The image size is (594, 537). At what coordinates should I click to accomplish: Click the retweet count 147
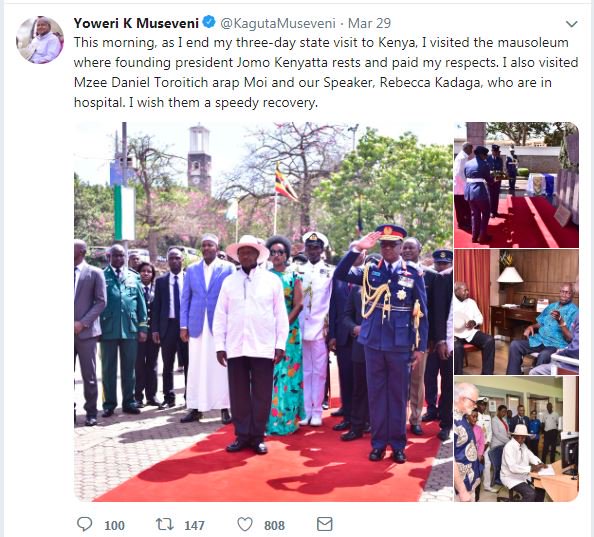tap(194, 526)
